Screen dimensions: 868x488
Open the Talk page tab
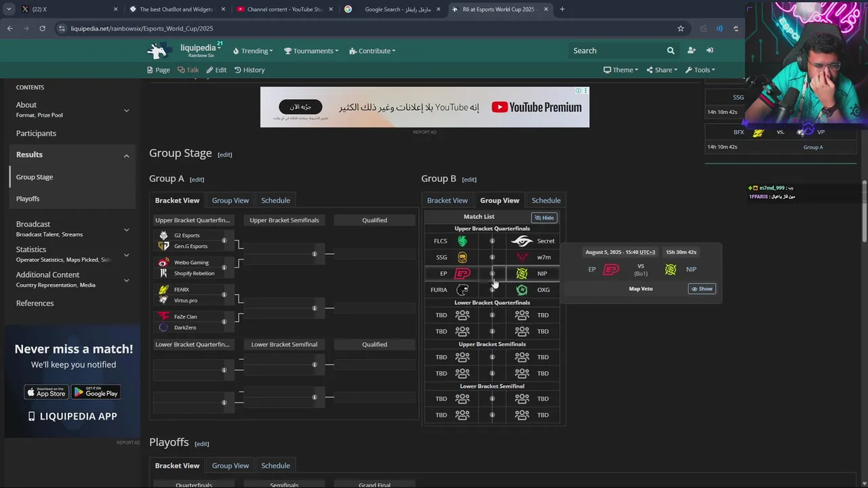[188, 70]
